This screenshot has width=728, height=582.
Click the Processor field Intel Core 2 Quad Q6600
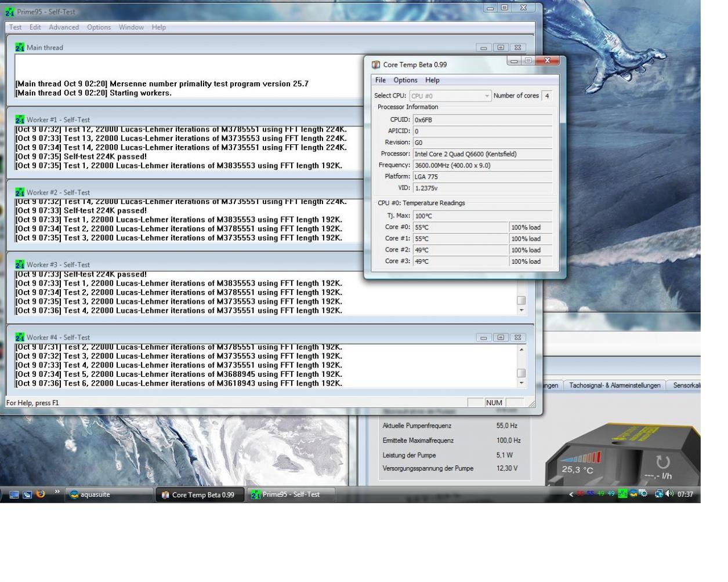482,154
